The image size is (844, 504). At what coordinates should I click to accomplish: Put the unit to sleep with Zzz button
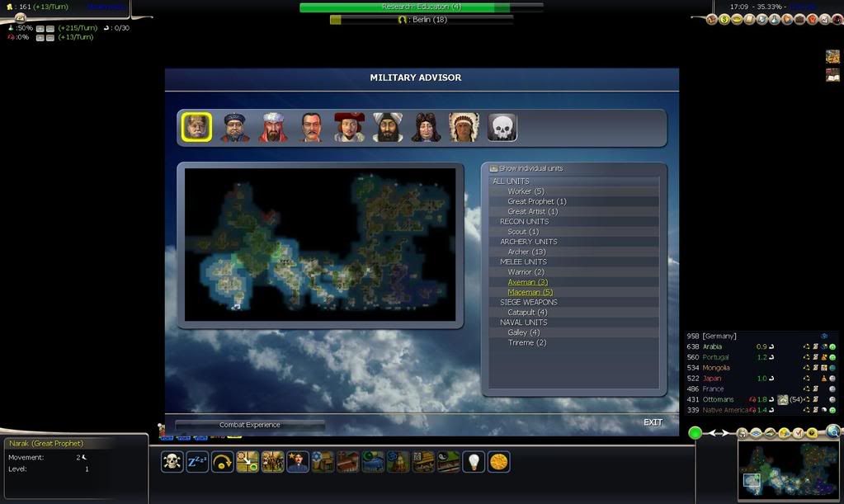(197, 461)
